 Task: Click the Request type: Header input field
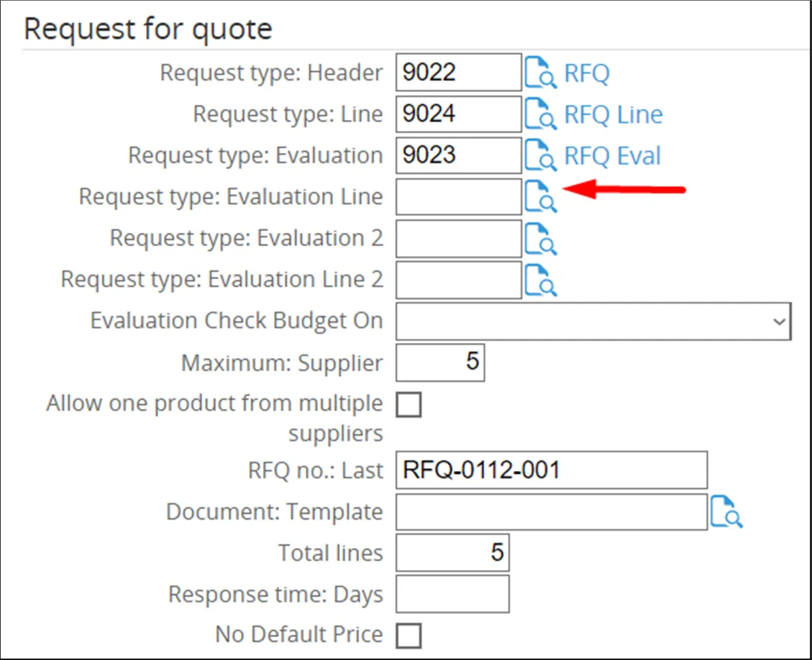pos(458,73)
